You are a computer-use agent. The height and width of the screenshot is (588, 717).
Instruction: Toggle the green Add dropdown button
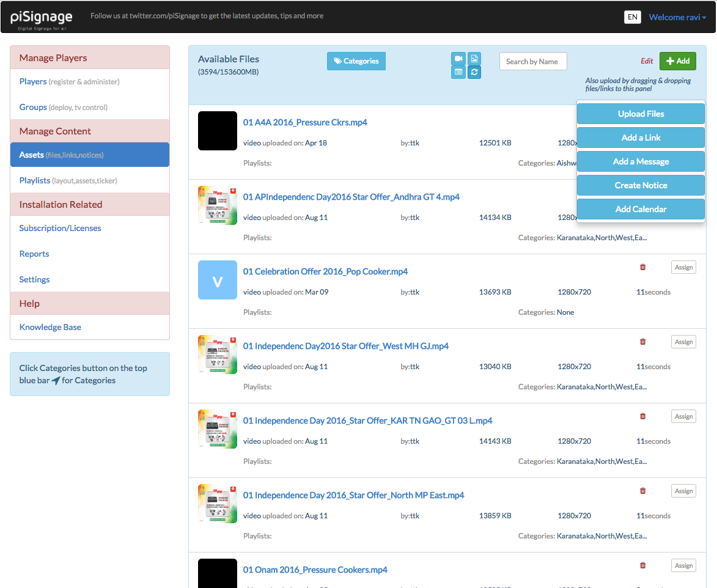click(677, 61)
